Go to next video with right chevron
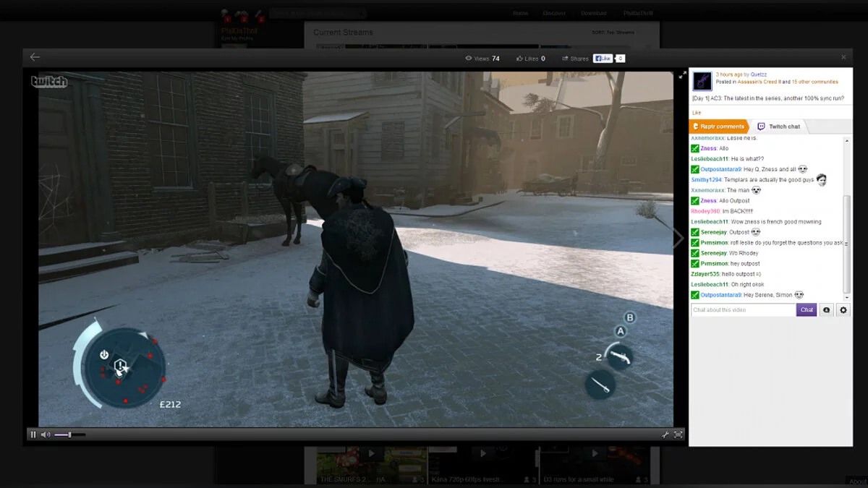Viewport: 868px width, 488px height. pyautogui.click(x=678, y=239)
